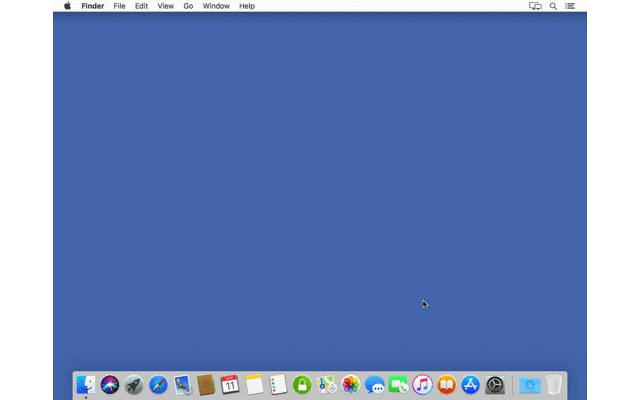Open System Preferences gear icon
This screenshot has width=640, height=400.
[495, 384]
